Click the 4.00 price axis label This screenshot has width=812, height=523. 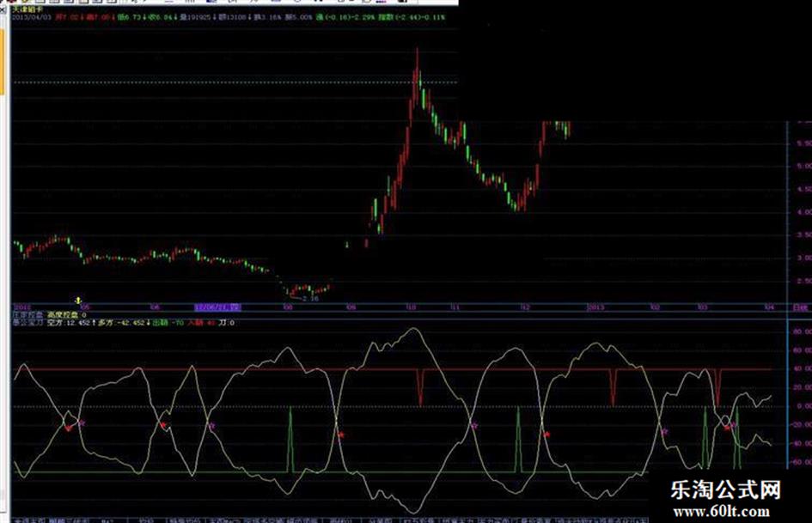click(804, 212)
